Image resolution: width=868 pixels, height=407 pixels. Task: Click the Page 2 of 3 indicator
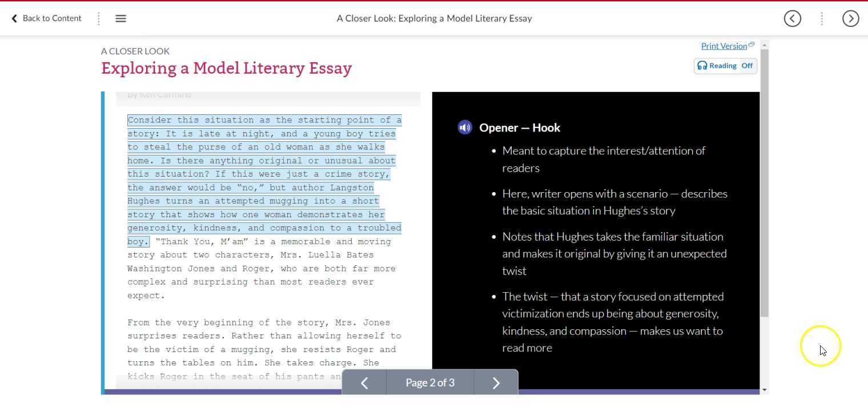429,382
